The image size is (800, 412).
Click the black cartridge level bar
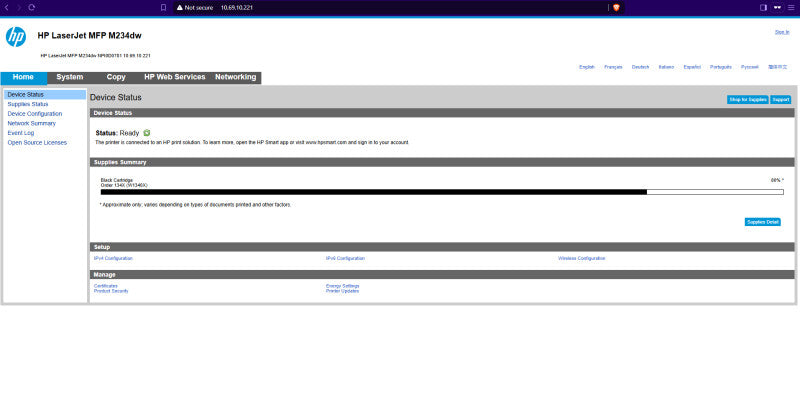coord(442,192)
